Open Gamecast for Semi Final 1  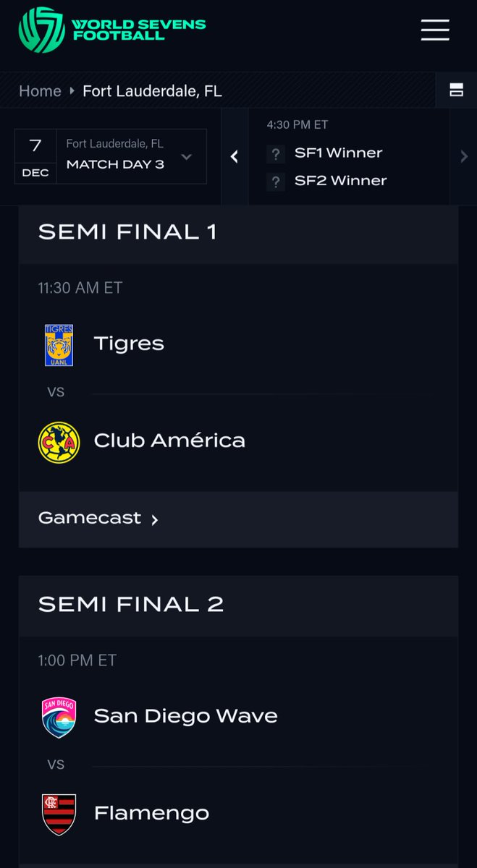point(98,519)
